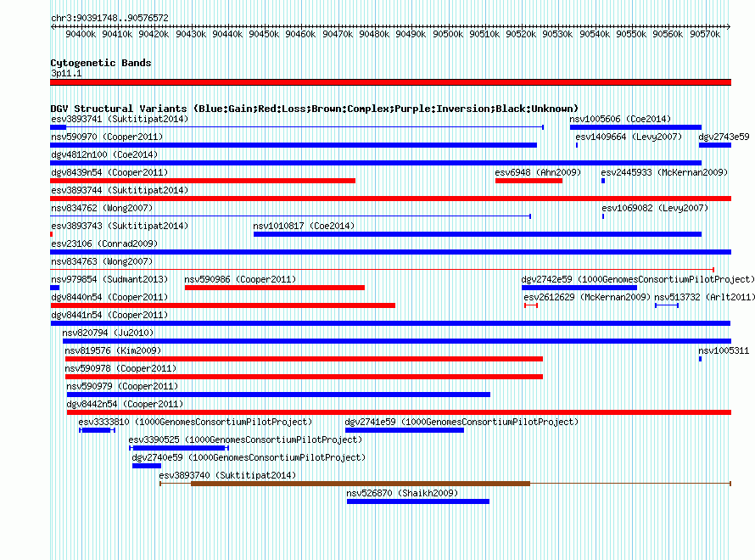Image resolution: width=755 pixels, height=560 pixels.
Task: Open esv3333810 (1000GenomesConsortiumPilotProject) variant
Action: click(x=98, y=430)
